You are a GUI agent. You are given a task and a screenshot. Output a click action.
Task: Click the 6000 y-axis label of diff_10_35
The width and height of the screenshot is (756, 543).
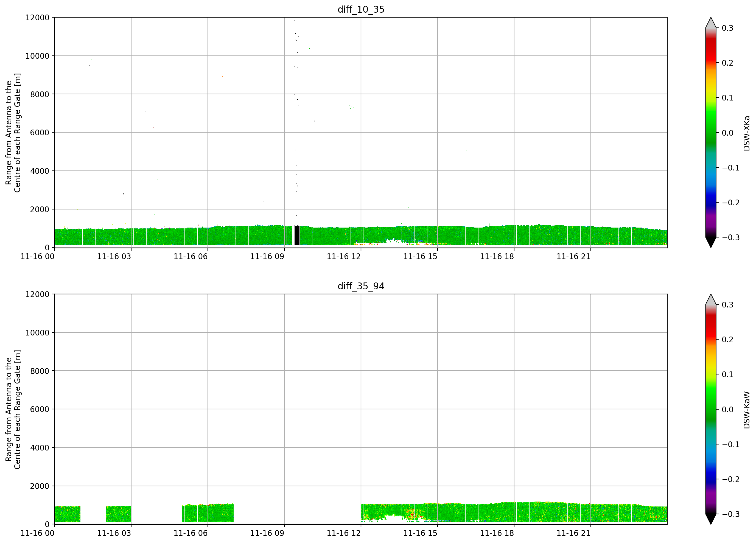click(x=40, y=133)
